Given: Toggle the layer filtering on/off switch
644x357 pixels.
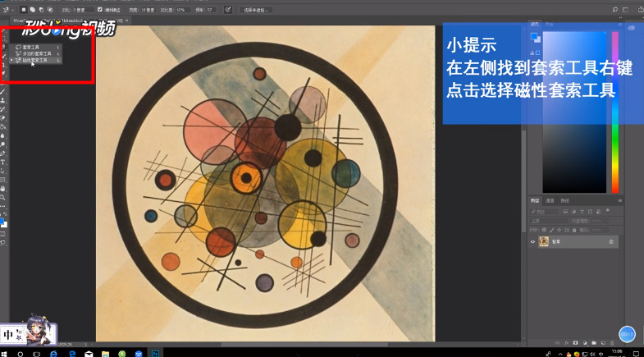Looking at the screenshot, I should point(607,211).
